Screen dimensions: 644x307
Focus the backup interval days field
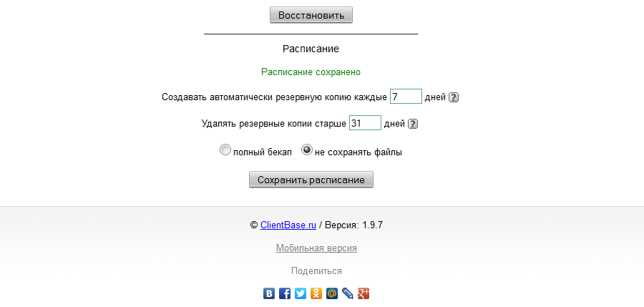(x=406, y=97)
